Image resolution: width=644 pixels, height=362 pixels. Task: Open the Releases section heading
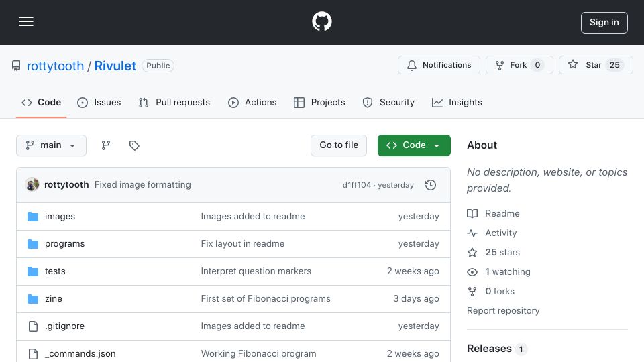pyautogui.click(x=489, y=349)
